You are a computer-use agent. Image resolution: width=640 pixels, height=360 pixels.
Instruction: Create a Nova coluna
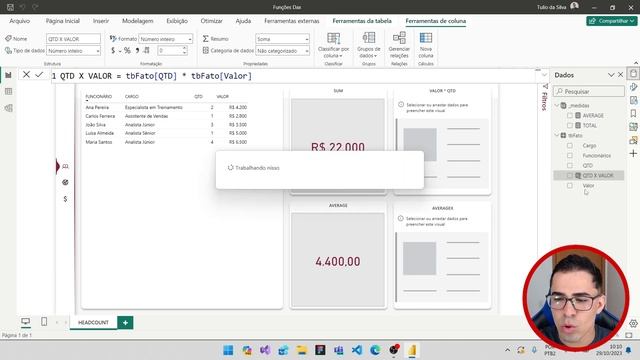[x=426, y=45]
